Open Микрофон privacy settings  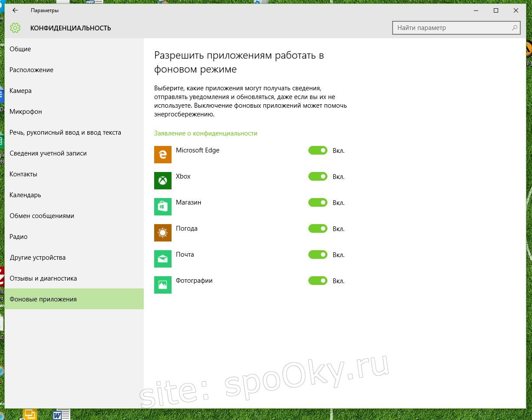tap(74, 112)
